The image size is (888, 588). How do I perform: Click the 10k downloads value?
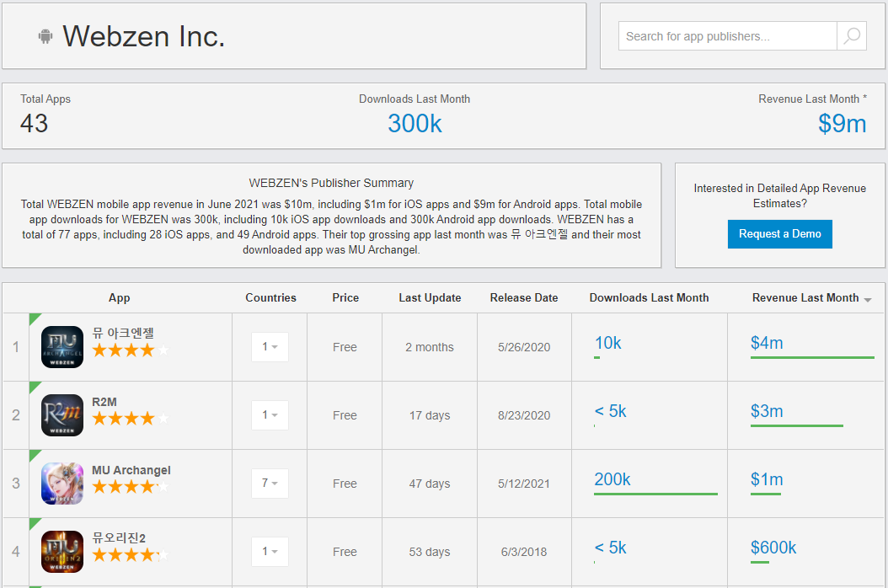tap(607, 343)
